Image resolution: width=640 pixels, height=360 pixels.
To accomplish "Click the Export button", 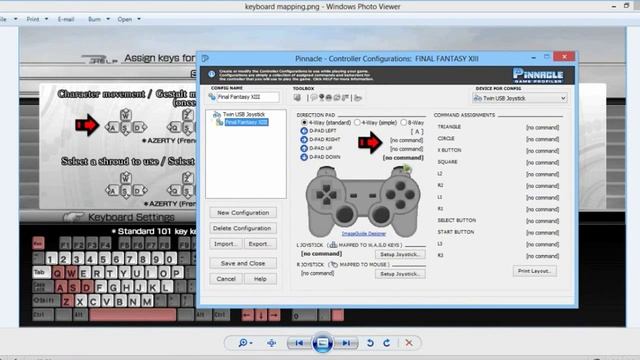I will pos(260,244).
